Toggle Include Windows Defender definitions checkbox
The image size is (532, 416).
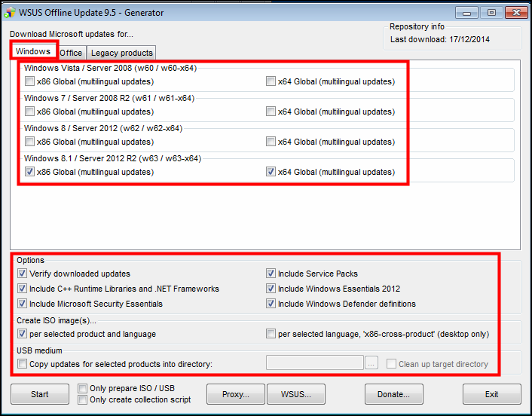tap(271, 304)
